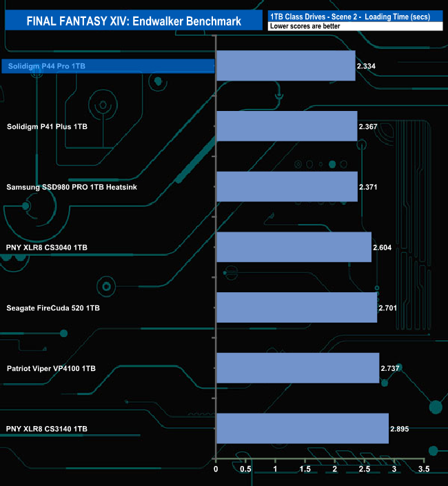Click the 2.367 value label
The image size is (448, 486).
pos(368,126)
